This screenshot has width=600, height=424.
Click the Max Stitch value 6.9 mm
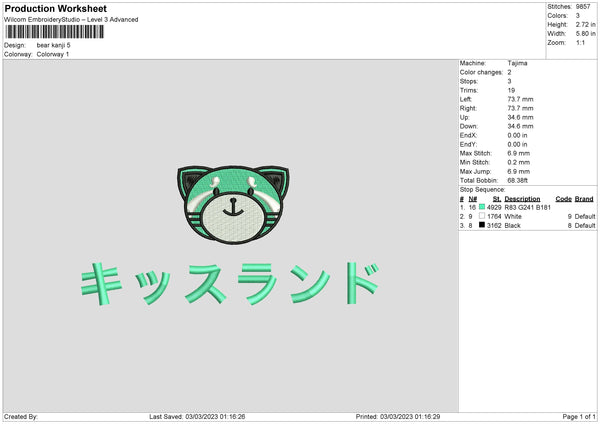[518, 153]
